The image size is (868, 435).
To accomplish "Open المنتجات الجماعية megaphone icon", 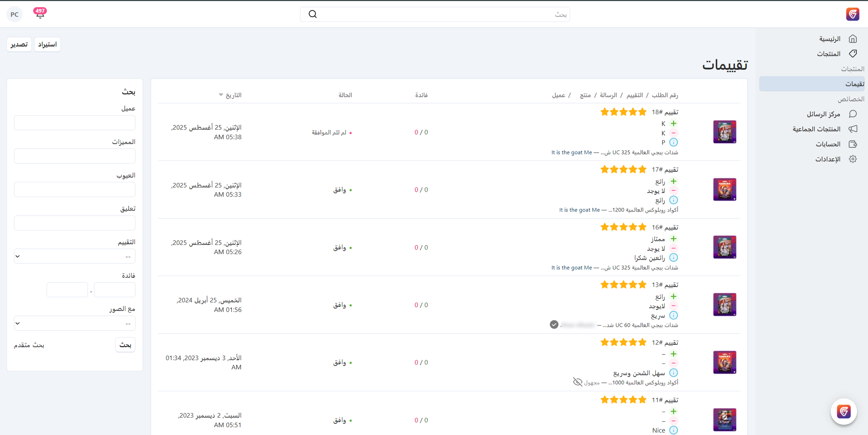I will pyautogui.click(x=853, y=129).
